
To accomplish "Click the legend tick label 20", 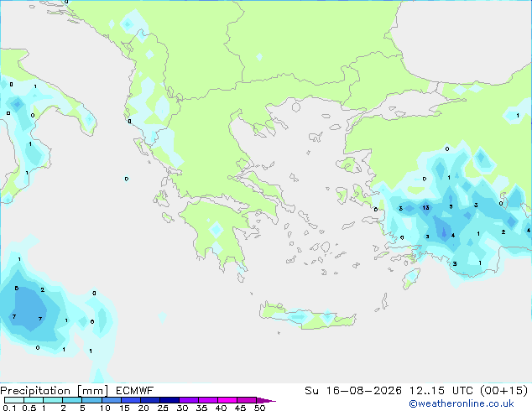I will [x=143, y=408].
